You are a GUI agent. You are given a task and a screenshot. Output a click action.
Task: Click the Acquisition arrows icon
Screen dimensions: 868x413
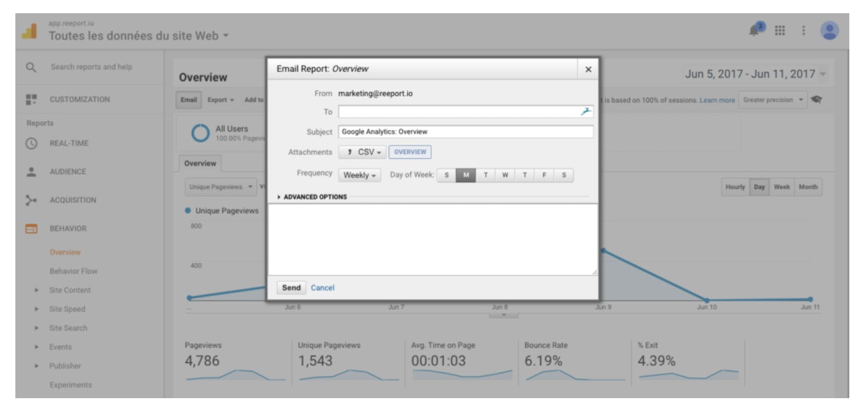(31, 200)
